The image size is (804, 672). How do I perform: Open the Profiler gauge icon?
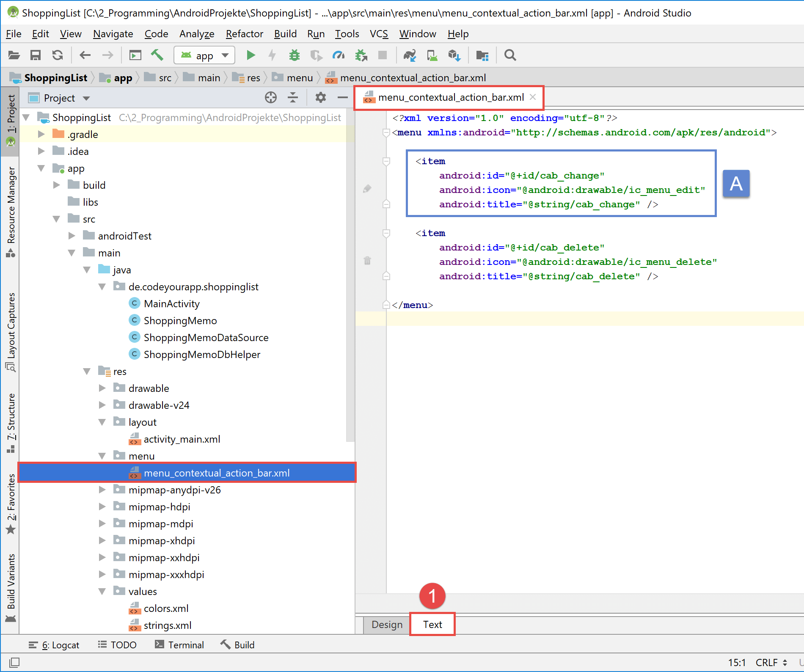click(339, 55)
